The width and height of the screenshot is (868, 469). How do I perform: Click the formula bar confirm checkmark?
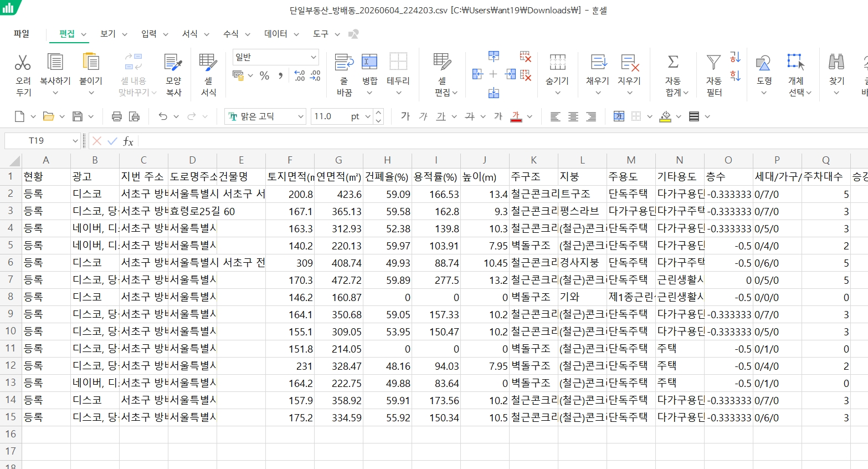click(x=112, y=141)
